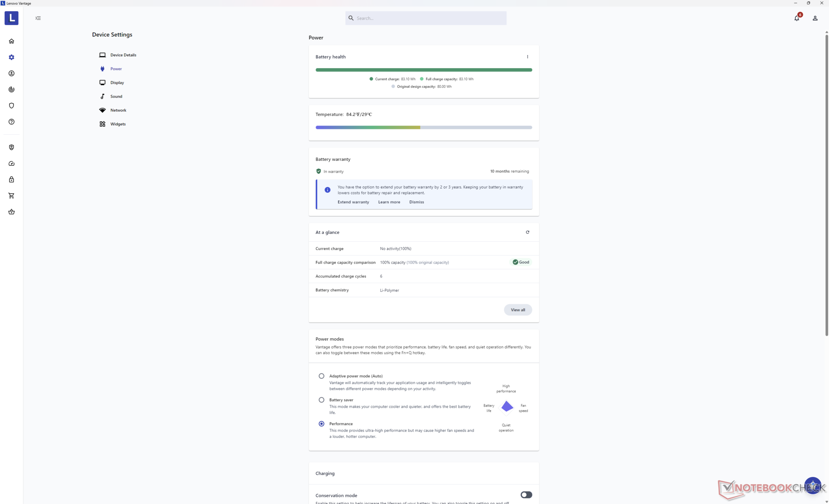Click the notifications bell icon
829x504 pixels.
(797, 18)
